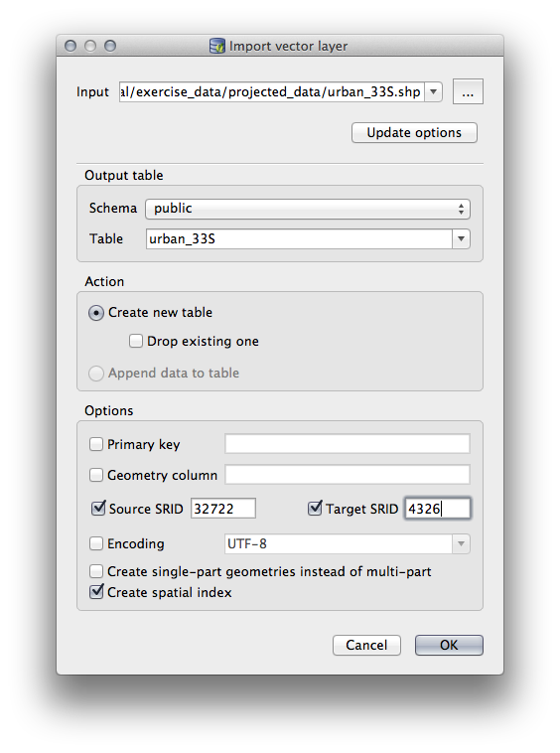The width and height of the screenshot is (560, 753).
Task: Disable Create spatial index checkbox
Action: (96, 592)
